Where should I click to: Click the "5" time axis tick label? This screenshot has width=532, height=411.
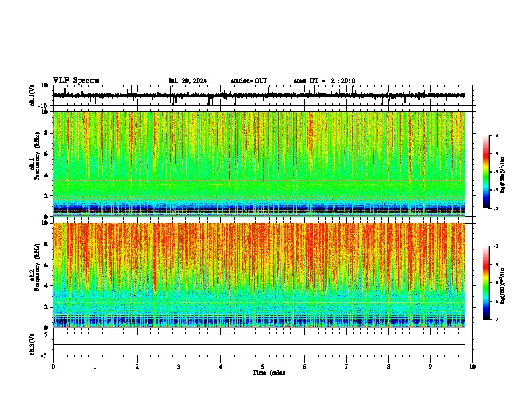click(x=263, y=367)
